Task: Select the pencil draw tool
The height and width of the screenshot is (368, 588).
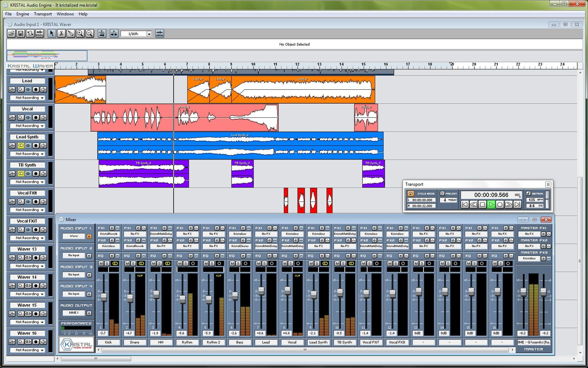Action: (71, 34)
